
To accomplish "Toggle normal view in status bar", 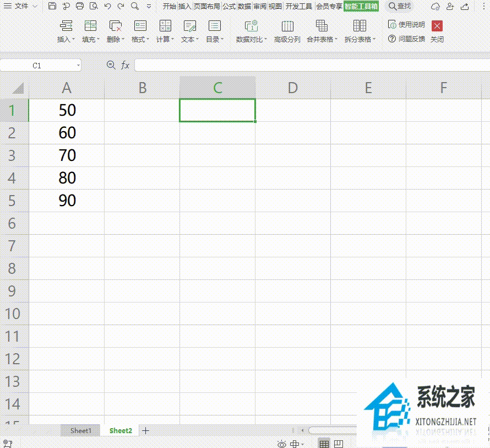I will (324, 443).
